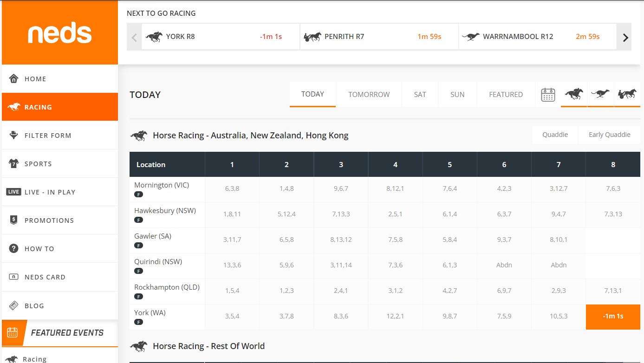Open the calendar date picker icon
The height and width of the screenshot is (363, 644).
coord(548,95)
